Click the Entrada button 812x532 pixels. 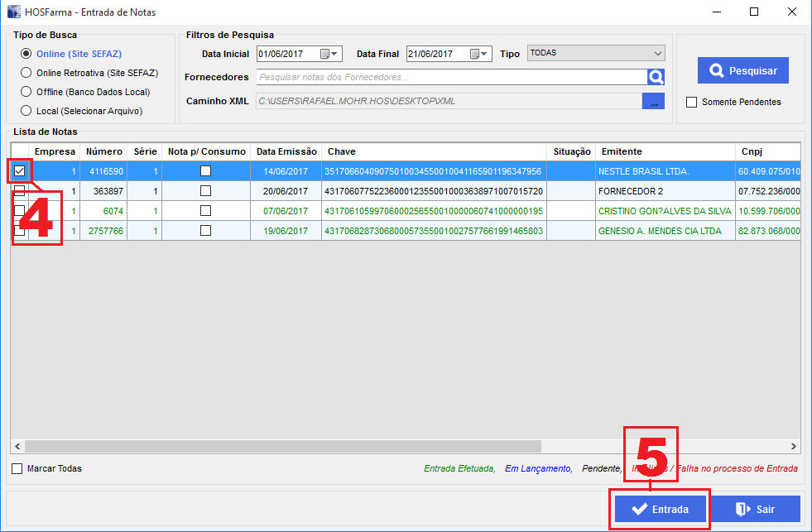point(660,509)
